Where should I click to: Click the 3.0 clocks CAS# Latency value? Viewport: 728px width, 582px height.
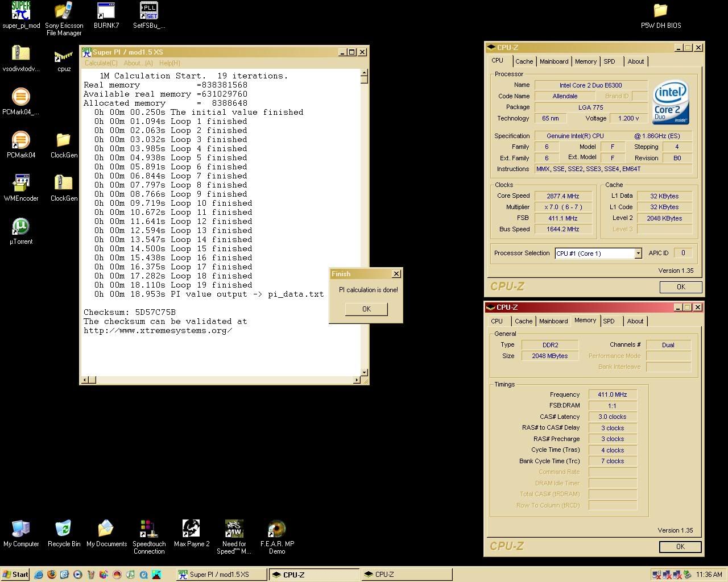coord(613,417)
